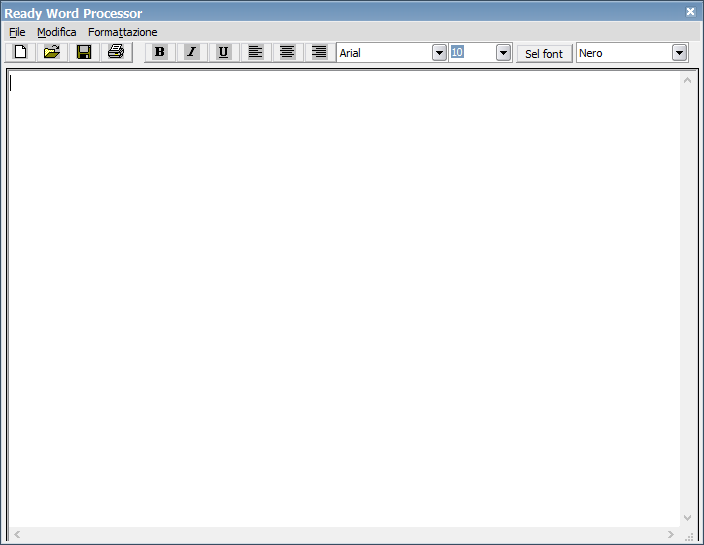Open the font size dropdown arrow

coord(504,53)
